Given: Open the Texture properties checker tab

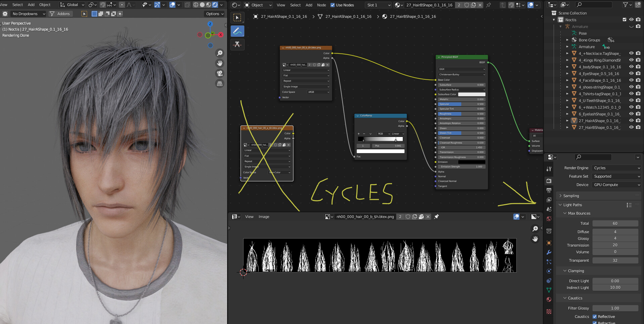Looking at the screenshot, I should click(549, 312).
